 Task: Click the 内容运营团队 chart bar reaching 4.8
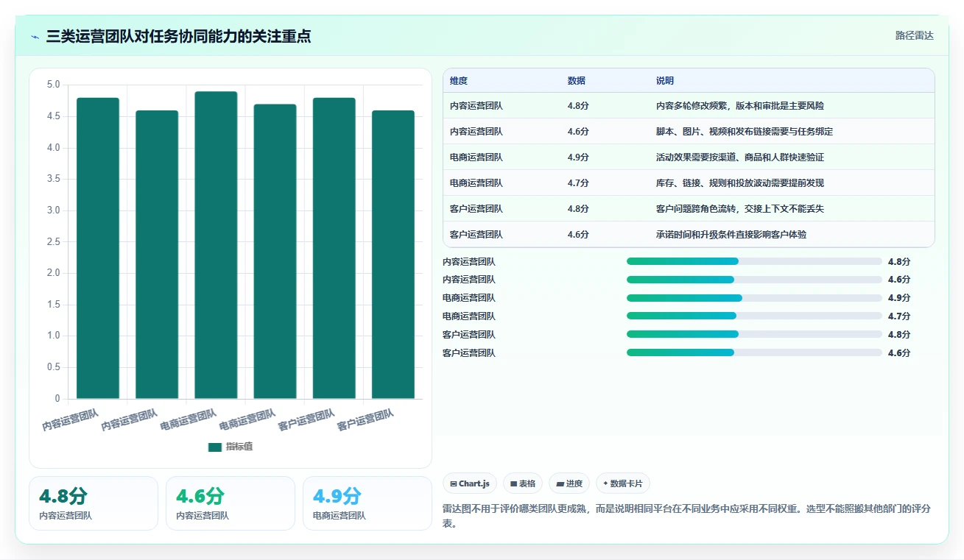[98, 248]
